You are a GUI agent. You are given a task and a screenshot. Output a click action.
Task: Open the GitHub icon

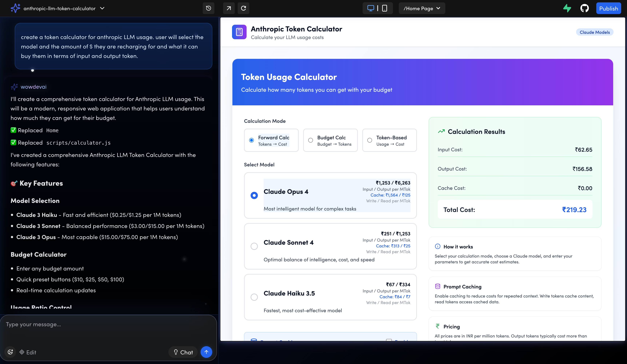tap(584, 8)
